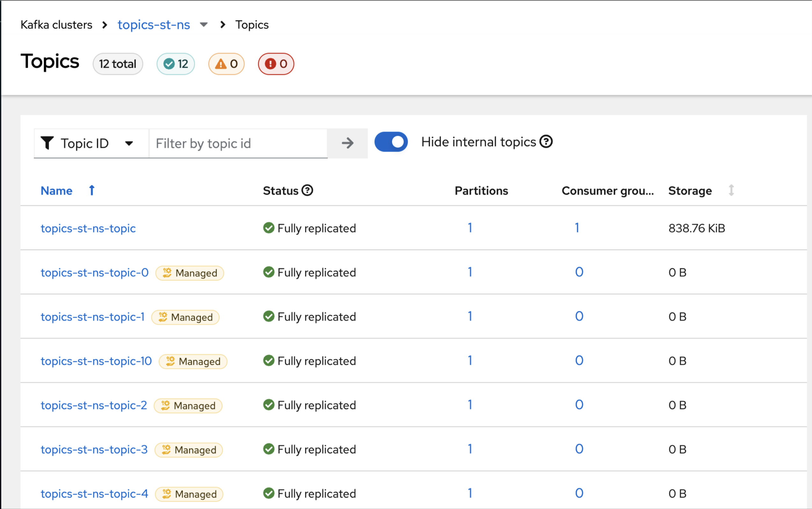
Task: Sort table by Storage column header
Action: [x=690, y=190]
